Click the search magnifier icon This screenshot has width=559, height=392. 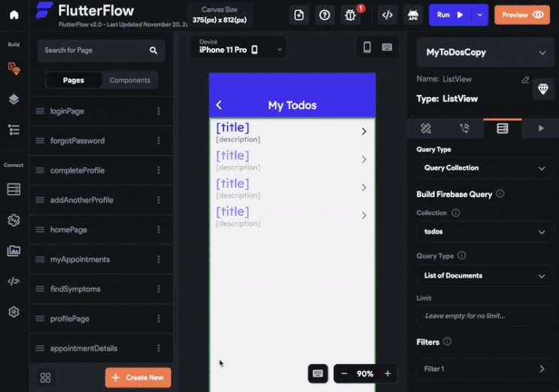(153, 50)
